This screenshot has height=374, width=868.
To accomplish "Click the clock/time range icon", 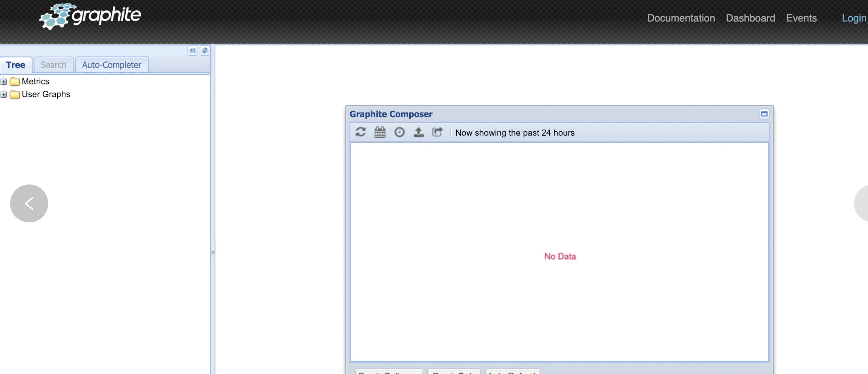I will pyautogui.click(x=399, y=132).
